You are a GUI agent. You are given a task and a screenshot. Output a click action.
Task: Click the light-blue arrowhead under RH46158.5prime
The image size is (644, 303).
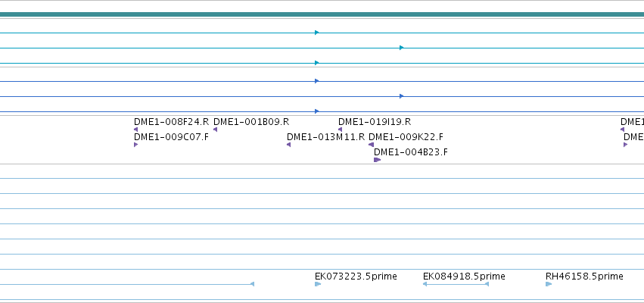point(549,284)
